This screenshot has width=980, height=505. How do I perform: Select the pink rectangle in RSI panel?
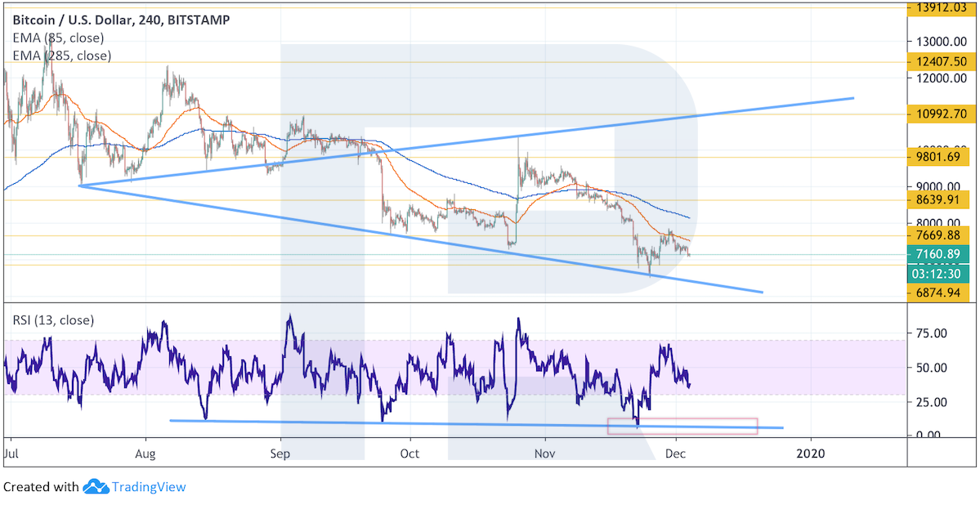click(682, 426)
